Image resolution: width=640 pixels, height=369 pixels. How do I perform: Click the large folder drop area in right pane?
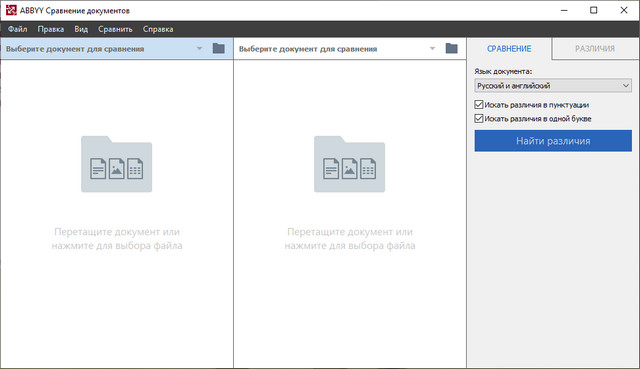[349, 164]
